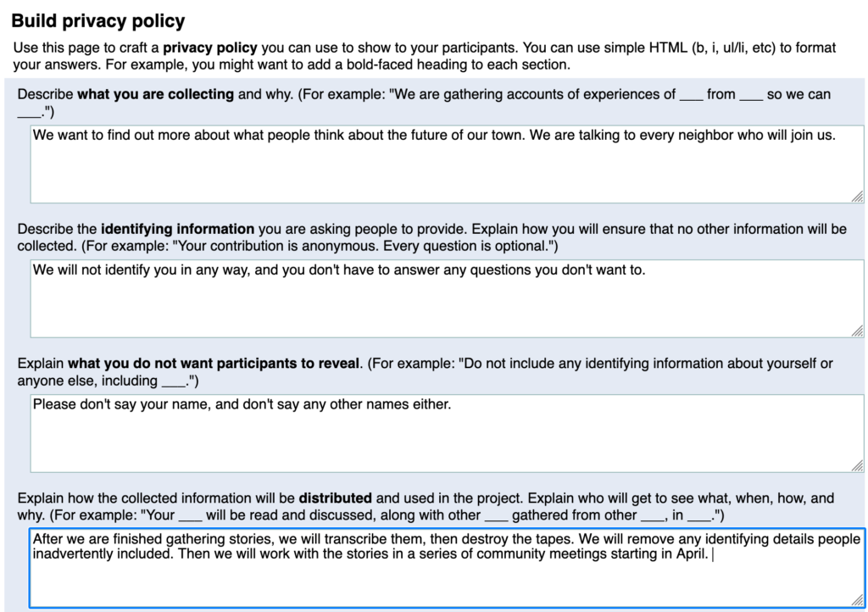Click into the identifying information text area
This screenshot has height=612, width=868.
tap(447, 305)
